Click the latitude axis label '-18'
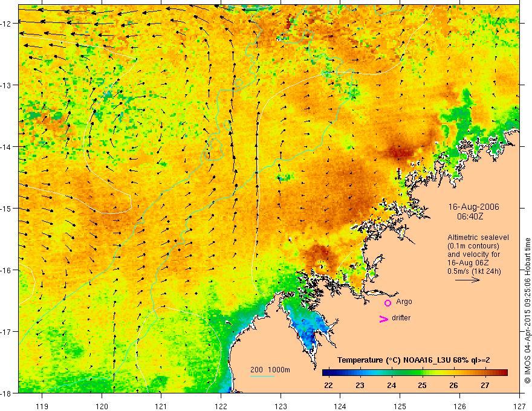The image size is (532, 411). (x=7, y=393)
